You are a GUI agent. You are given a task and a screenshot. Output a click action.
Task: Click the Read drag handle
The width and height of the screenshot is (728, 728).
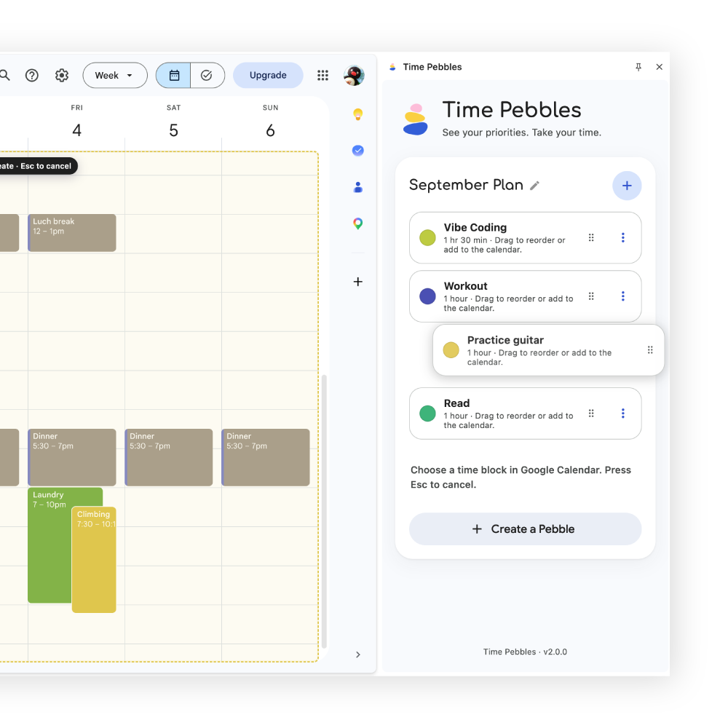[591, 414]
